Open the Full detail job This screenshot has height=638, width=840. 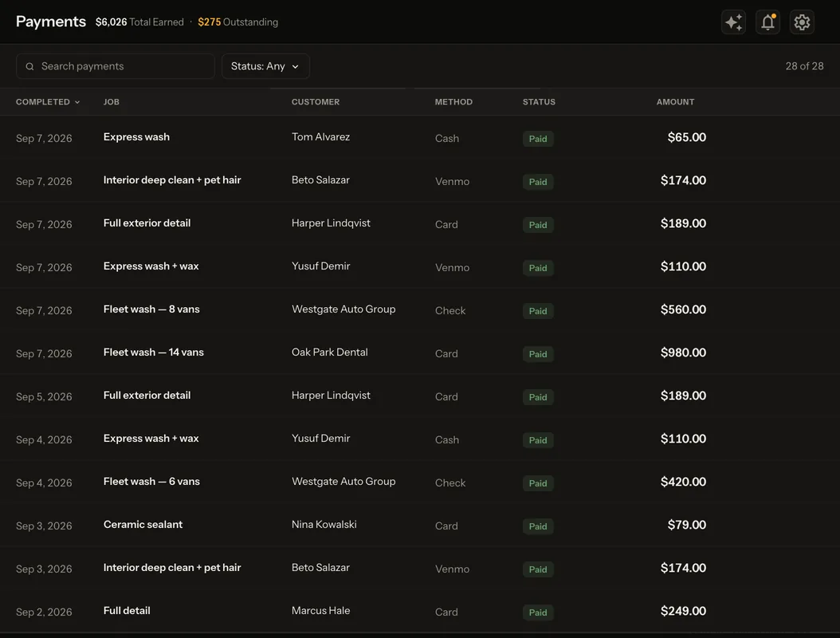(x=127, y=611)
